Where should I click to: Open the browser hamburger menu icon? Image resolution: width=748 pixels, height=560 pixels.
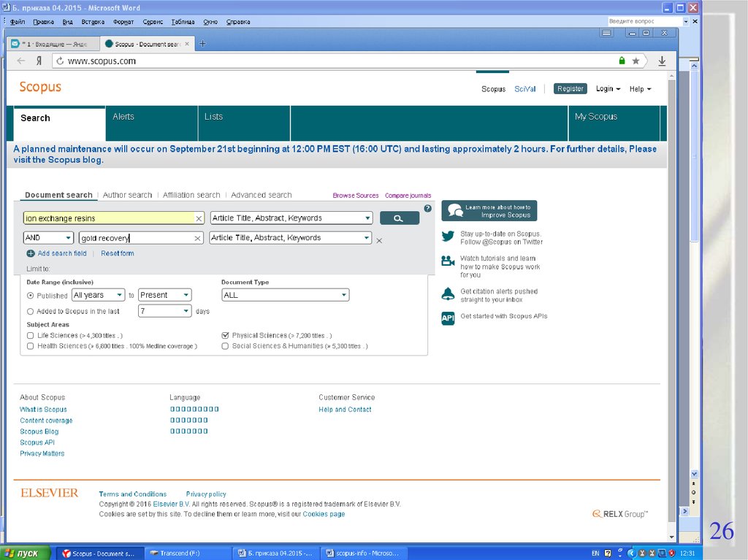[606, 32]
